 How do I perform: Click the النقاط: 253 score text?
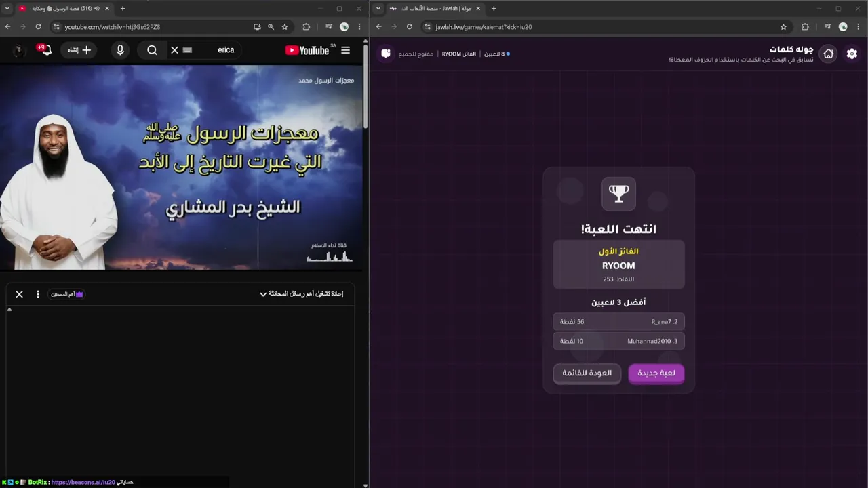tap(618, 279)
